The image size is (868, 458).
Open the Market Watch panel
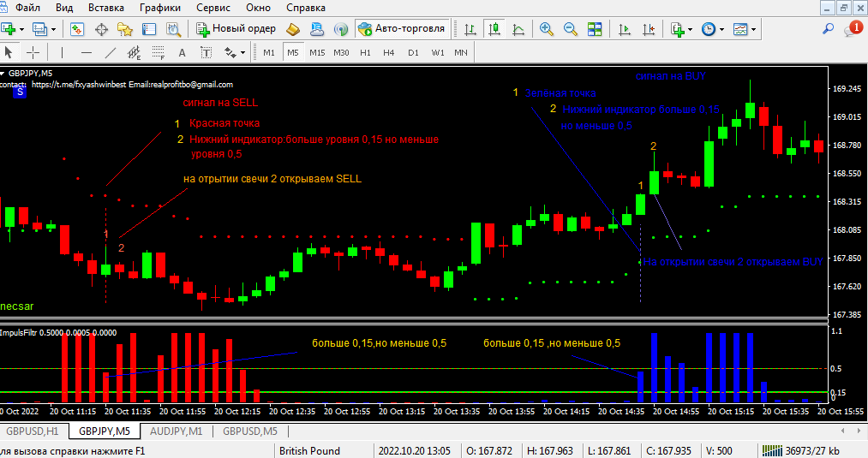77,29
